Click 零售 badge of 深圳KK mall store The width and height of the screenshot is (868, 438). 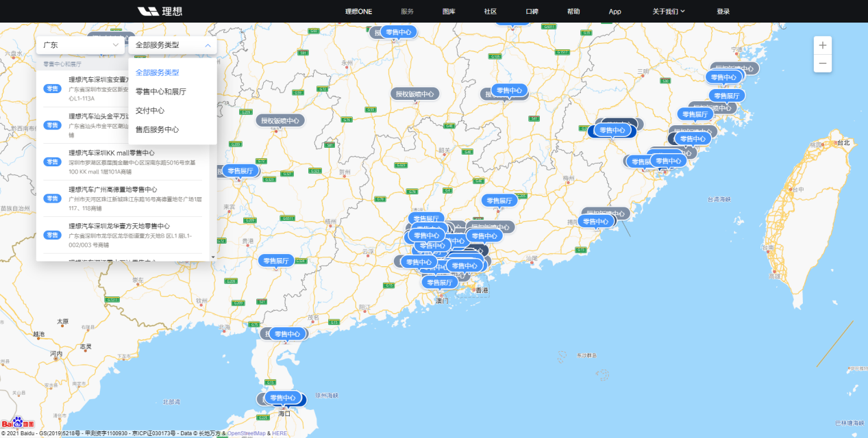pyautogui.click(x=53, y=162)
